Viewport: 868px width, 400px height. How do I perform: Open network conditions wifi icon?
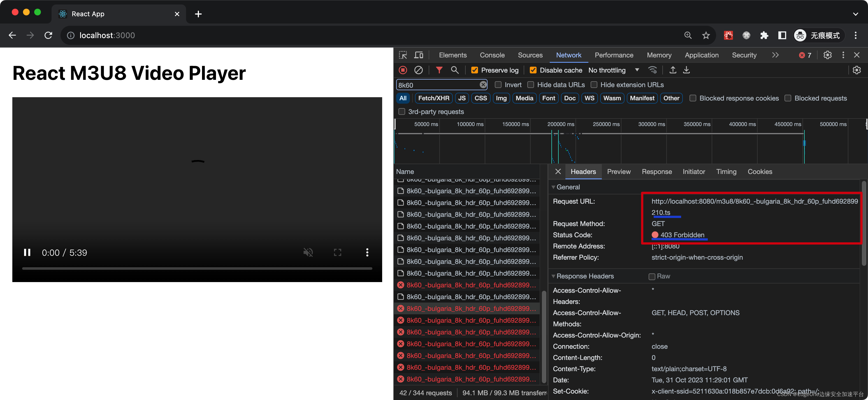[653, 70]
